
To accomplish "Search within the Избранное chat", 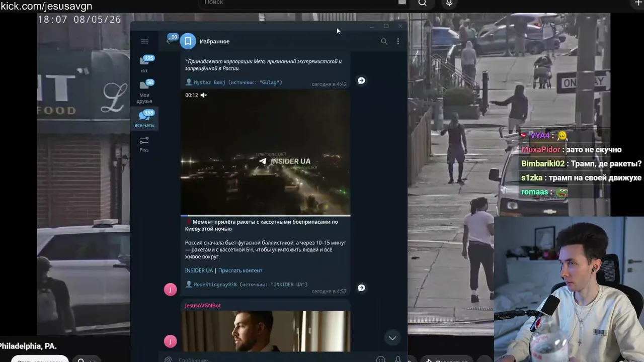I will [384, 41].
